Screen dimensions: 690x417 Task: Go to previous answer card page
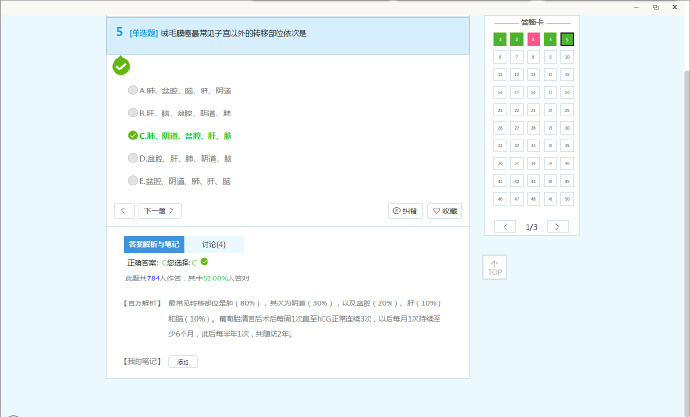tap(505, 227)
